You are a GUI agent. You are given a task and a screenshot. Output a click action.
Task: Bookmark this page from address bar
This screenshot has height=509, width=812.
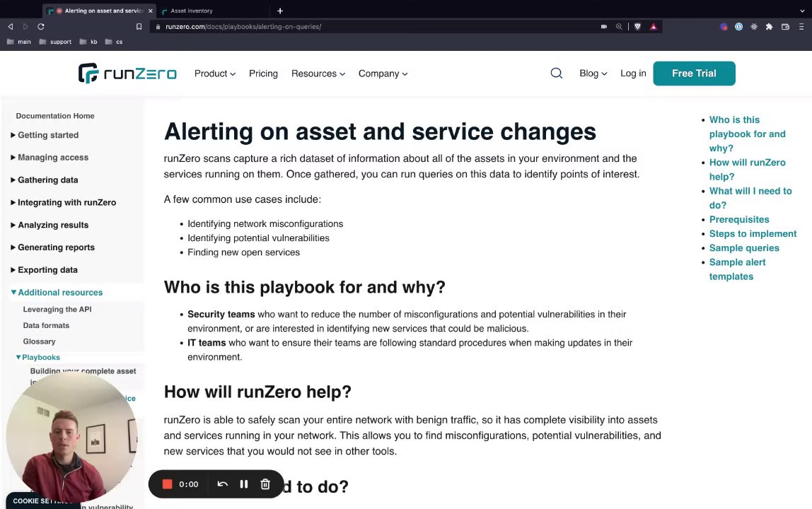coord(139,26)
